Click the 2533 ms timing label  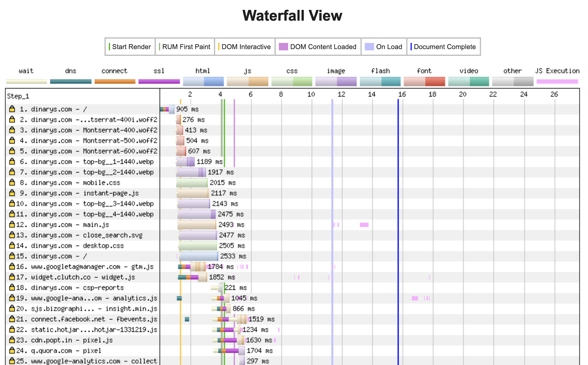(233, 256)
